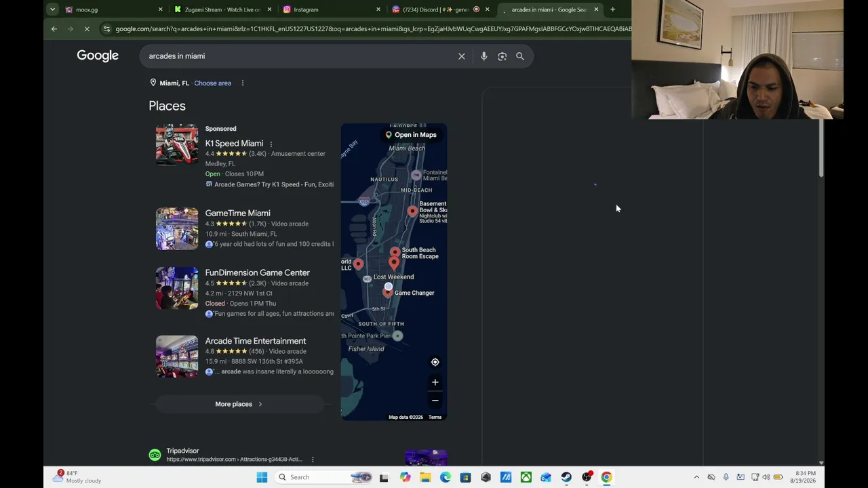This screenshot has height=488, width=868.
Task: Click the Google logo
Action: (98, 56)
